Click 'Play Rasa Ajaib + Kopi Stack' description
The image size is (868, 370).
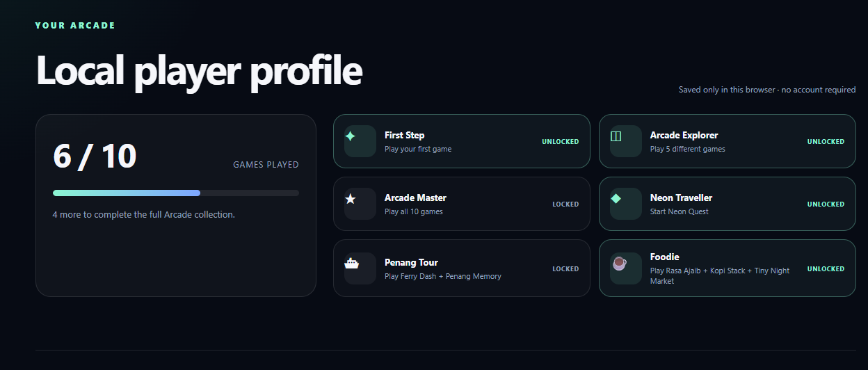point(720,275)
